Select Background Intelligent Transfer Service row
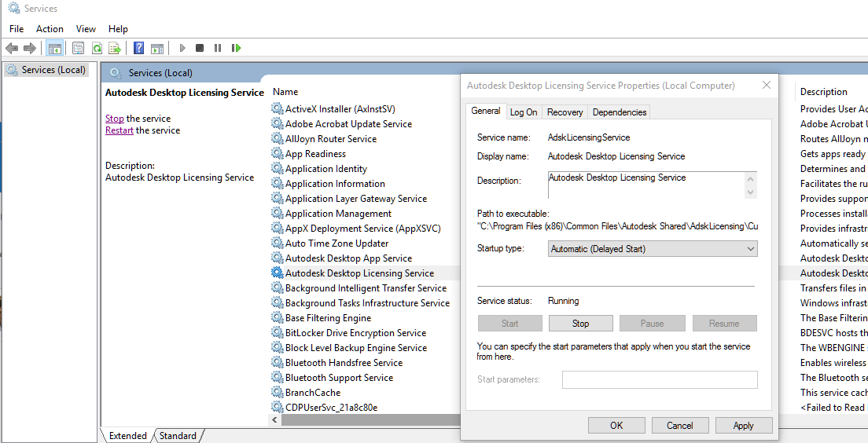The height and width of the screenshot is (443, 868). pyautogui.click(x=366, y=288)
